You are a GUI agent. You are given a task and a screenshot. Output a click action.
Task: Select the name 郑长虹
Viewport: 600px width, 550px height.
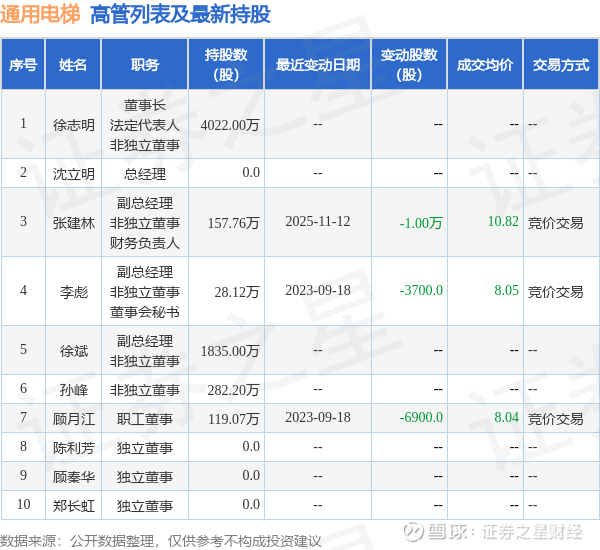point(73,506)
